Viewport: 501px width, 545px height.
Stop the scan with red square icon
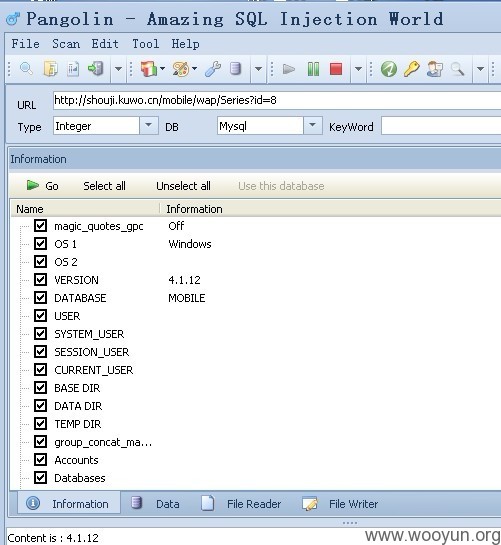coord(336,69)
